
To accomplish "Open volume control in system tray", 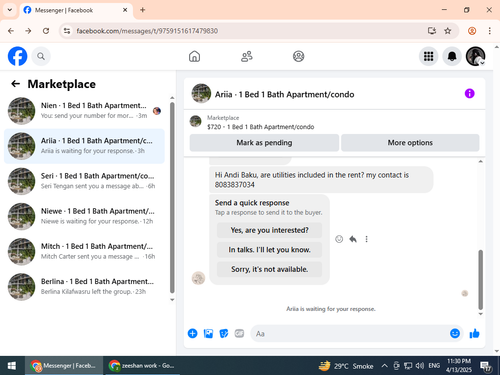I will coord(420,366).
